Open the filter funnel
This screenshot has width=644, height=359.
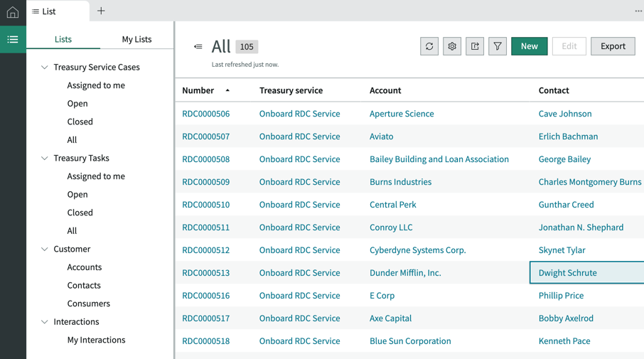coord(498,46)
